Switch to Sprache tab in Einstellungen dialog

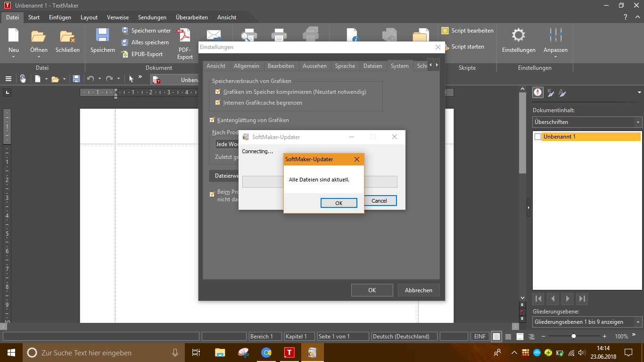[x=345, y=66]
